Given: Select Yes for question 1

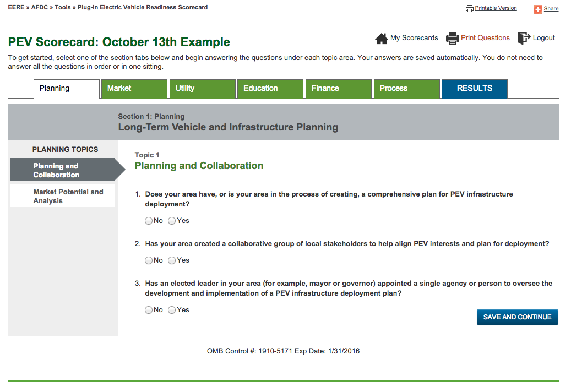Looking at the screenshot, I should point(172,221).
